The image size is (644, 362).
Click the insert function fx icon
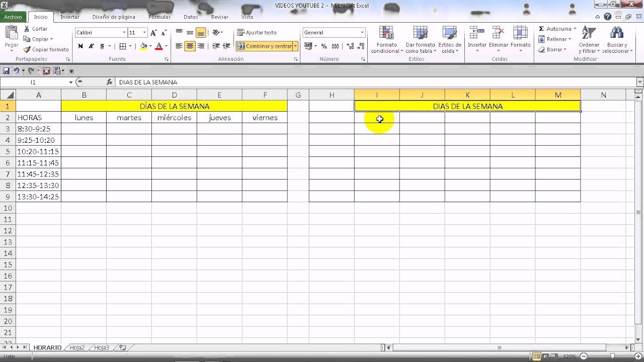coord(109,82)
